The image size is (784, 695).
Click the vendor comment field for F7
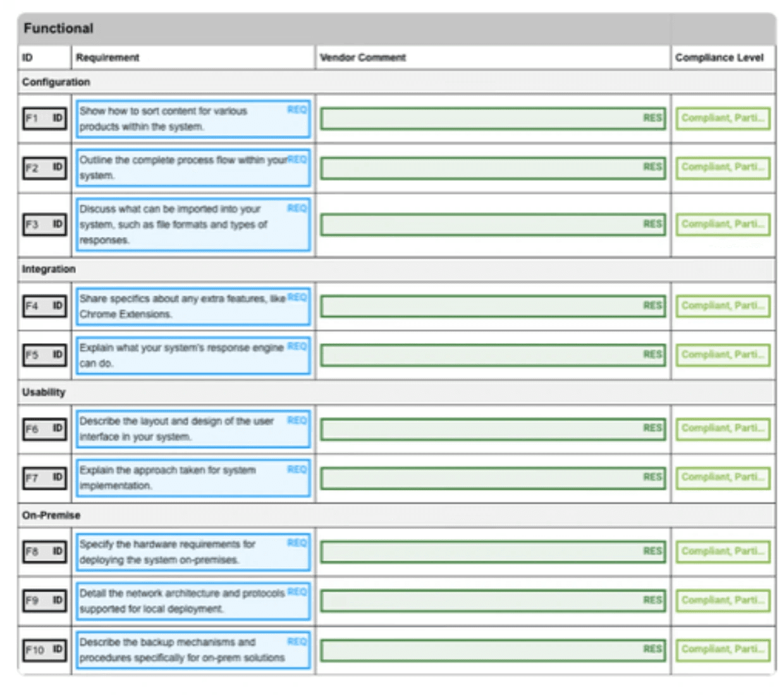click(x=492, y=478)
